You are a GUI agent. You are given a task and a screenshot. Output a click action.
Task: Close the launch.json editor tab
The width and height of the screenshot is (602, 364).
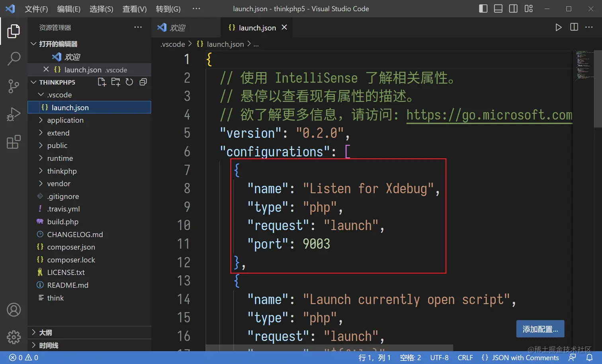click(284, 27)
